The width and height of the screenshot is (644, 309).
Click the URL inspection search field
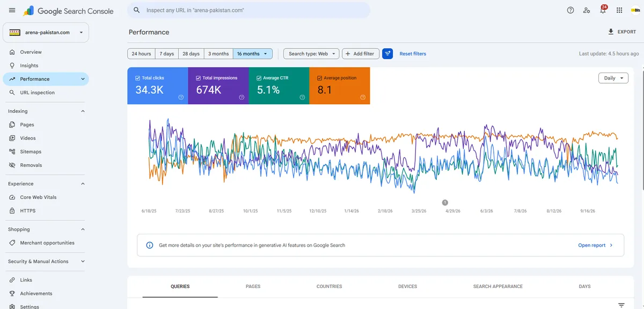(x=248, y=10)
